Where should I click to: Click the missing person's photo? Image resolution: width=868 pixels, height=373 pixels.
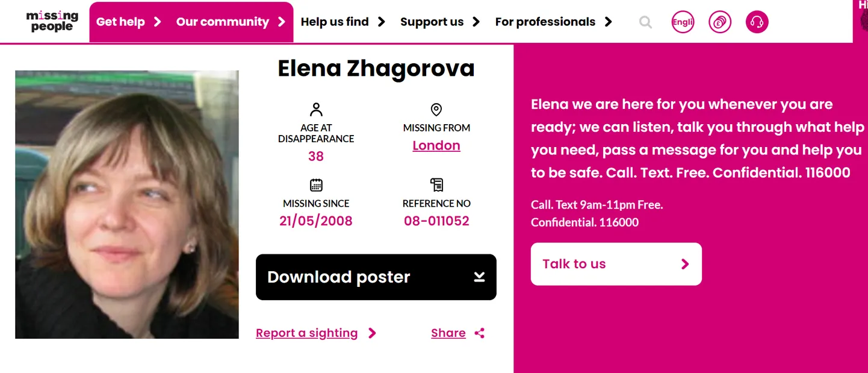pos(127,204)
